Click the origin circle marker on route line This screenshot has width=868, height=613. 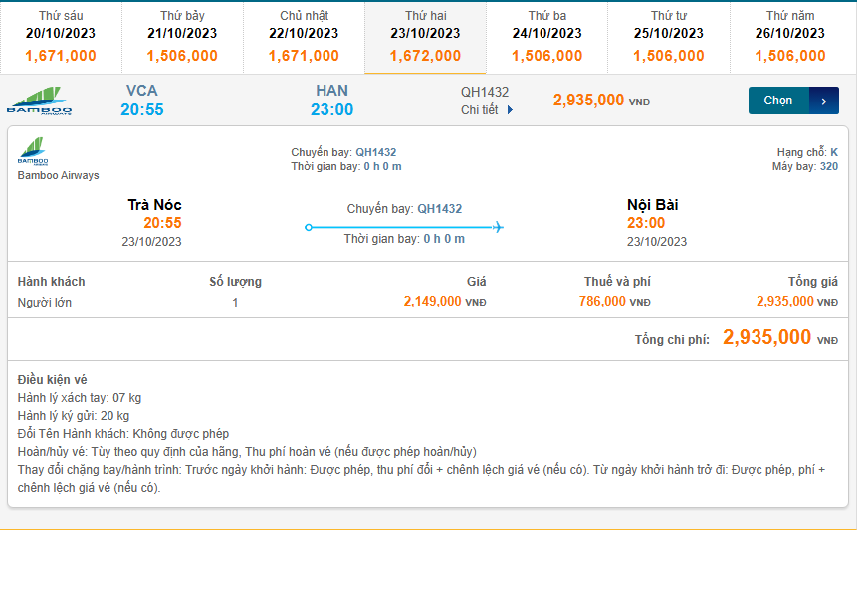[x=309, y=227]
